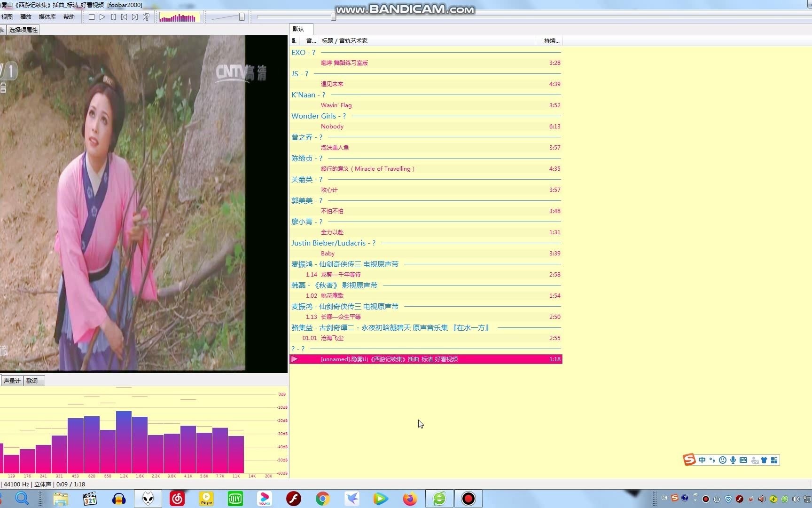Open iQIYI from the taskbar
Image resolution: width=812 pixels, height=508 pixels.
click(x=235, y=499)
